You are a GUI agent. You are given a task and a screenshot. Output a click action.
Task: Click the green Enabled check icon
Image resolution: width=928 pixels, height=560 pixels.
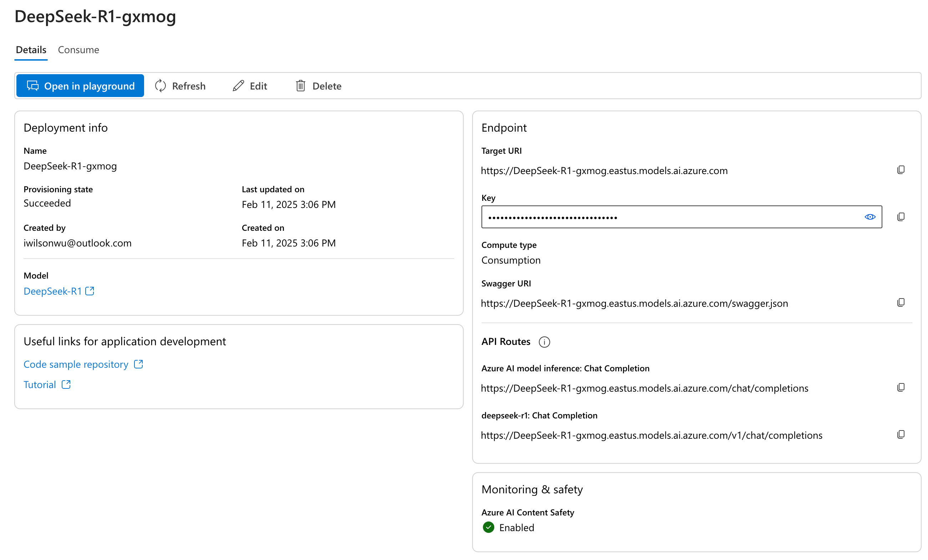pyautogui.click(x=489, y=527)
